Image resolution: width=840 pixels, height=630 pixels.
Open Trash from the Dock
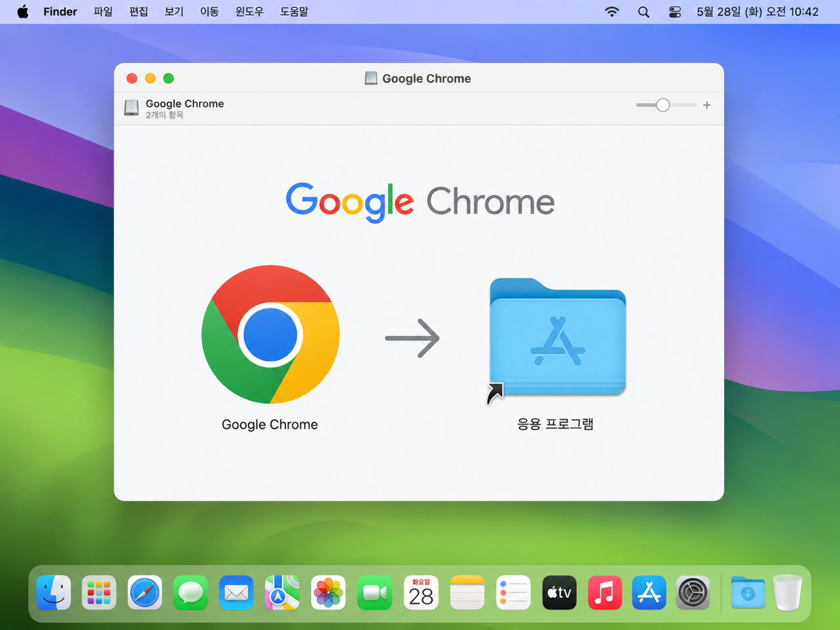point(787,593)
